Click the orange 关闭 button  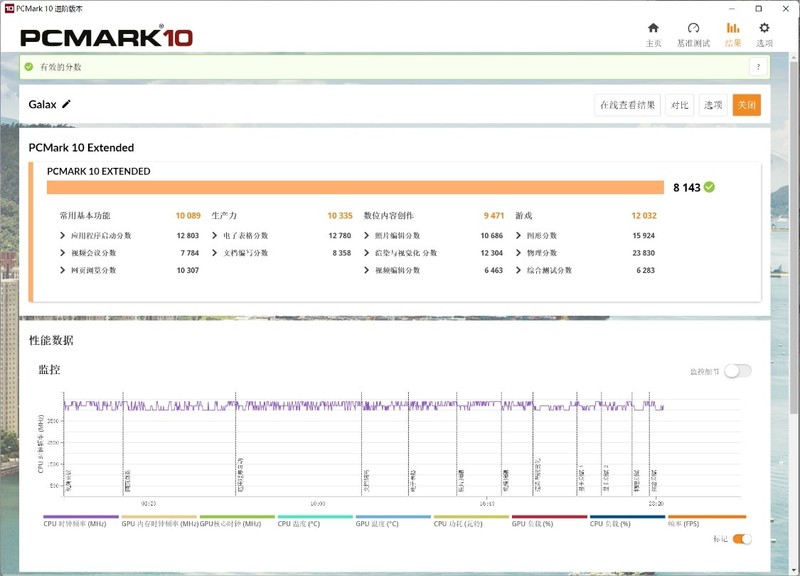pyautogui.click(x=747, y=104)
